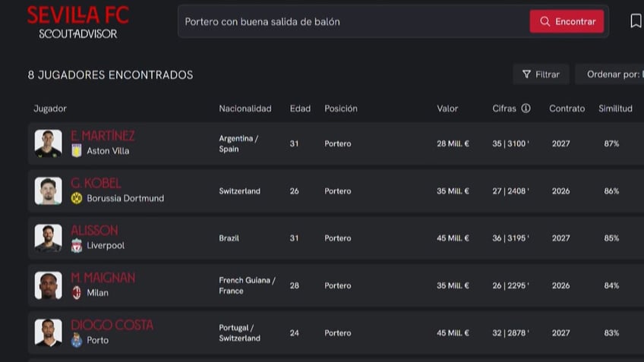The height and width of the screenshot is (362, 644).
Task: Click the bookmark icon beside the search bar
Action: [636, 21]
